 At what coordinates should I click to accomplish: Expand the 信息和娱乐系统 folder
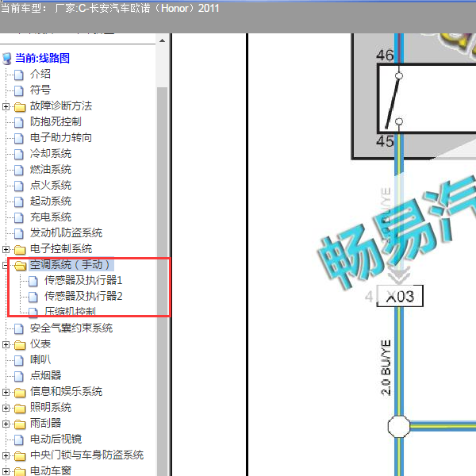click(x=6, y=392)
